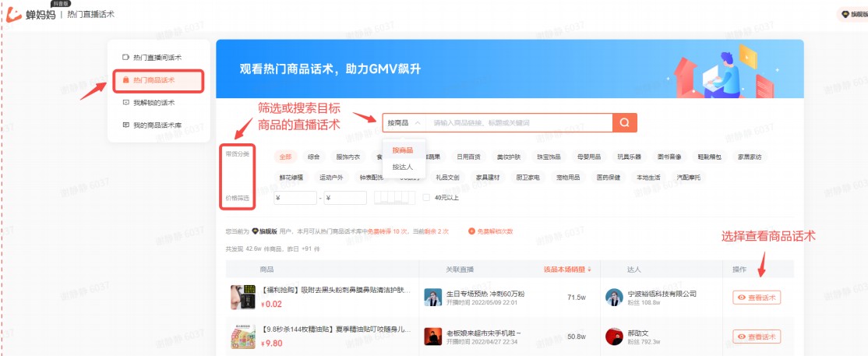Open the blackhead nose-strip product thumbnail
The width and height of the screenshot is (868, 356).
coord(243,298)
